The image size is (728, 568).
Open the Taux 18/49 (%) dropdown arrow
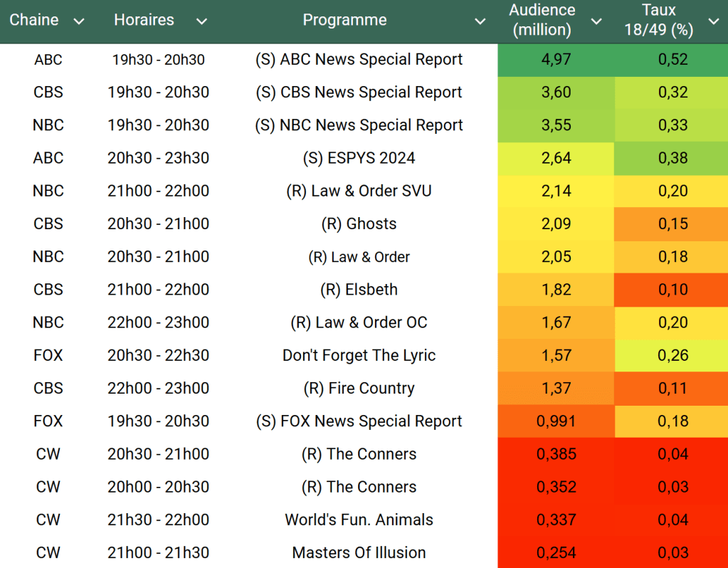(713, 21)
